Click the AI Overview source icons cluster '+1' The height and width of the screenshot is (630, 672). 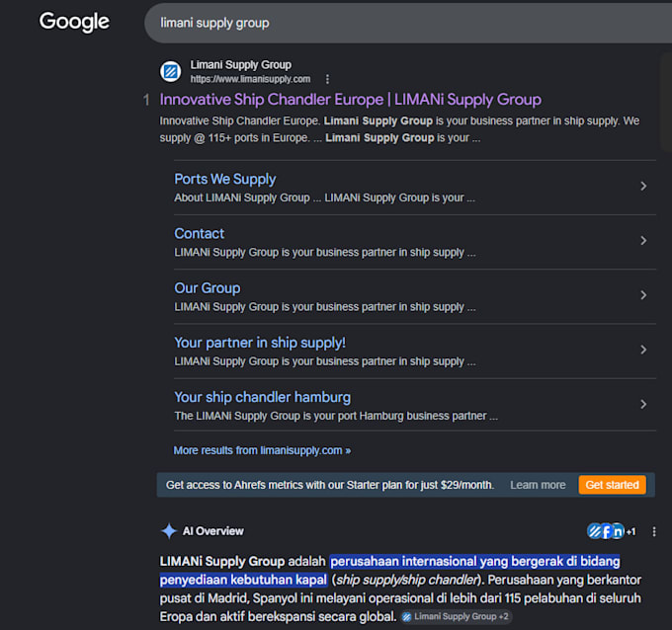(x=611, y=531)
